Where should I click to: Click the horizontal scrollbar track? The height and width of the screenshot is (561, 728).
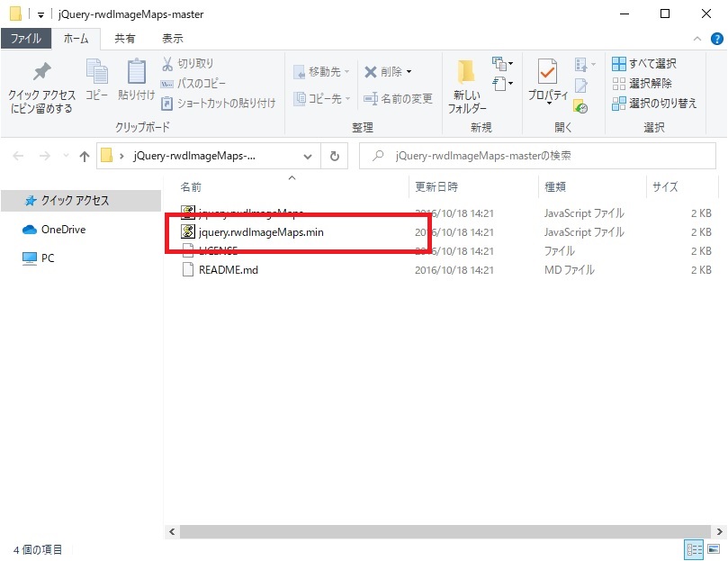445,531
